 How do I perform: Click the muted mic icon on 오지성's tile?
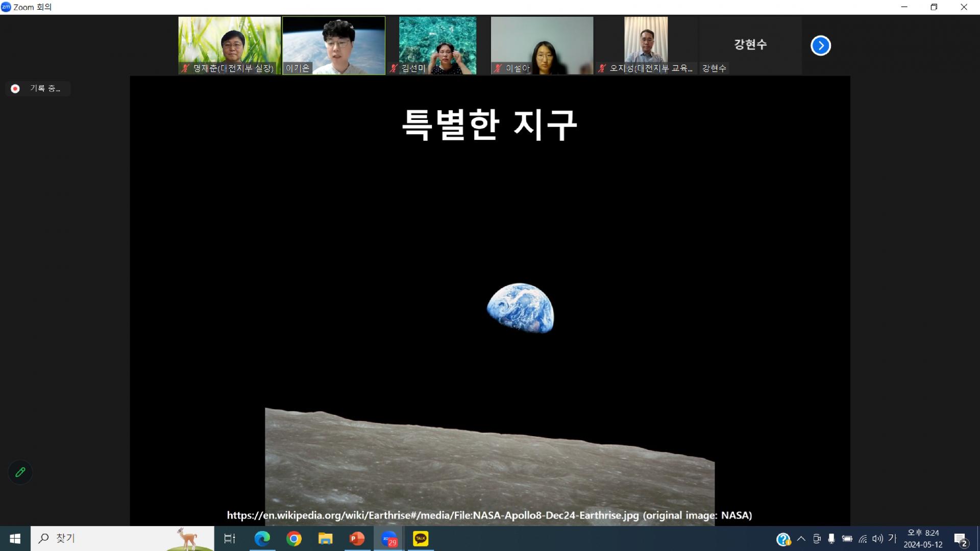602,68
